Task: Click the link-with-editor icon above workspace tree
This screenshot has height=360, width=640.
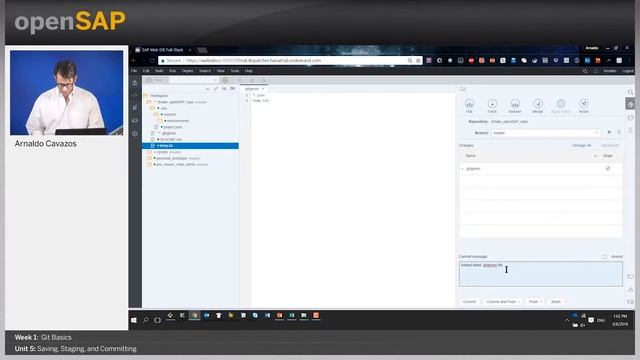Action: [216, 89]
